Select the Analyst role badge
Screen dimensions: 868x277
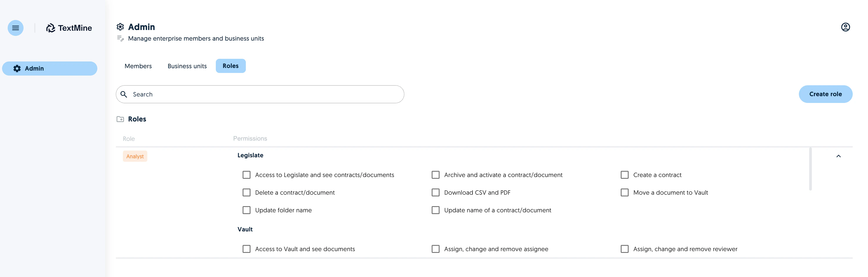[x=135, y=156]
